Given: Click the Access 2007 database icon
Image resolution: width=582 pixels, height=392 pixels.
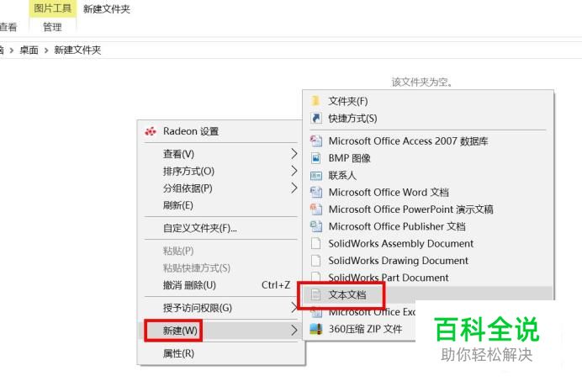Looking at the screenshot, I should tap(316, 141).
